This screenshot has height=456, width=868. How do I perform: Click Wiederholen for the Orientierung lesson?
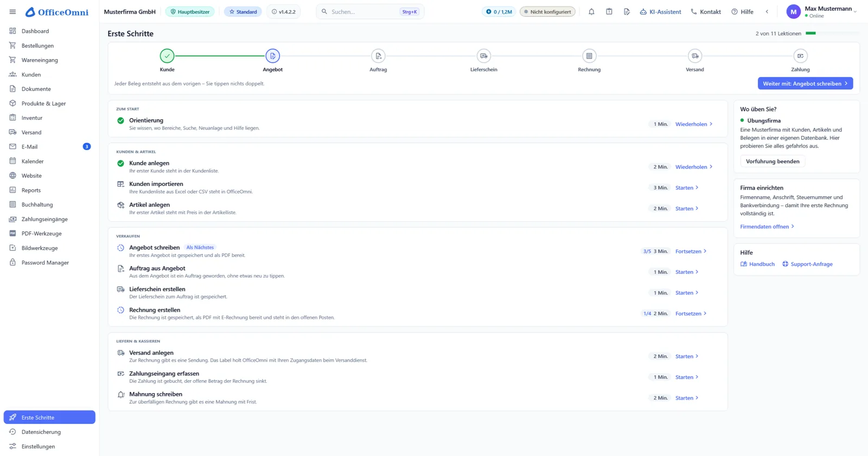click(694, 124)
